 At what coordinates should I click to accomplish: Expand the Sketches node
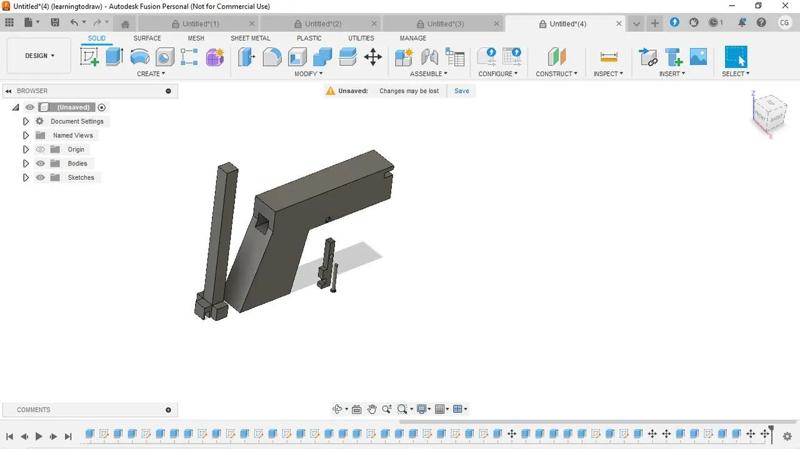click(26, 178)
